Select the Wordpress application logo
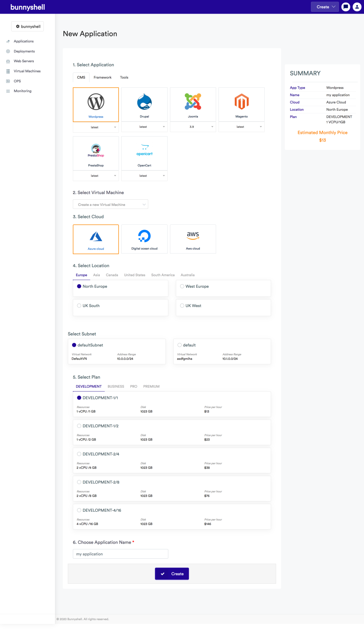 pos(96,102)
